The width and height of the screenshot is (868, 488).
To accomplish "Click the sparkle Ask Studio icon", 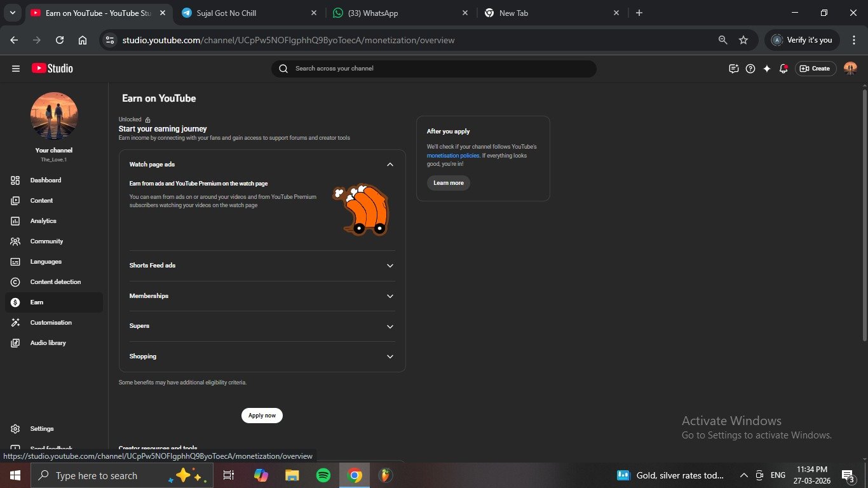I will coord(767,69).
